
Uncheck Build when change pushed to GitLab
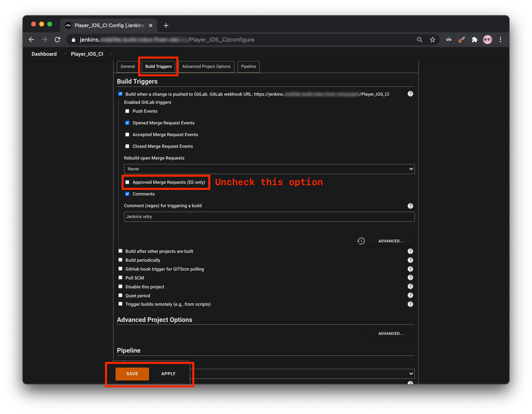[x=120, y=94]
